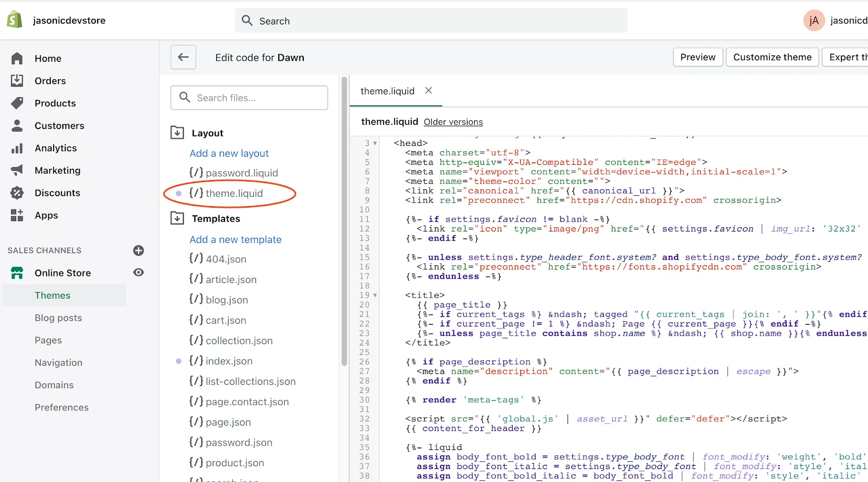Screen dimensions: 868x482
Task: Click Older versions link
Action: tap(453, 122)
